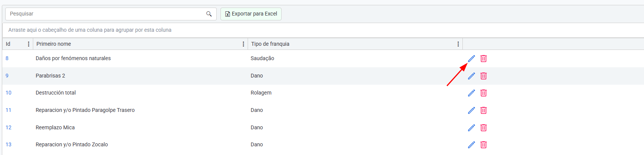This screenshot has height=155, width=644.
Task: Open record Id 8 link
Action: pyautogui.click(x=7, y=59)
